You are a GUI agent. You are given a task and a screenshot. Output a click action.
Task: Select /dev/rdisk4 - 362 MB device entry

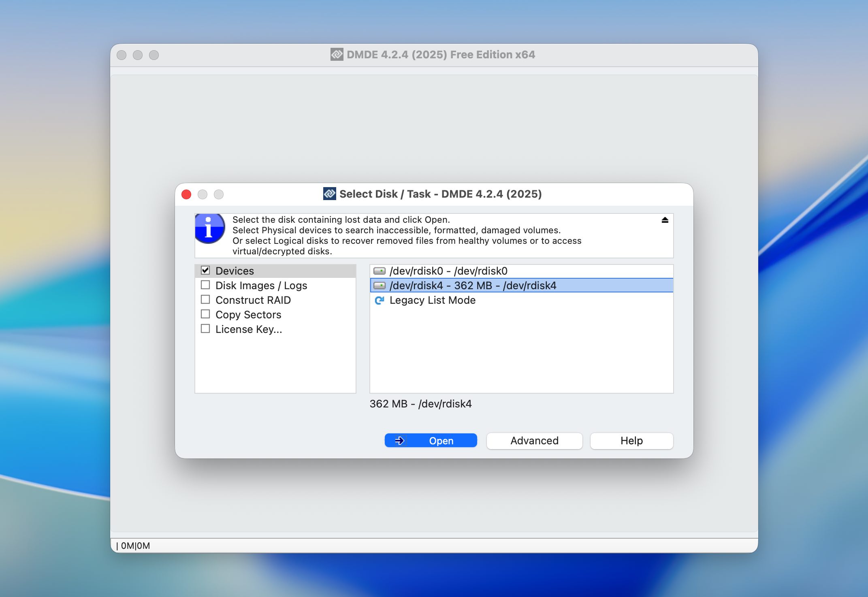(x=521, y=286)
